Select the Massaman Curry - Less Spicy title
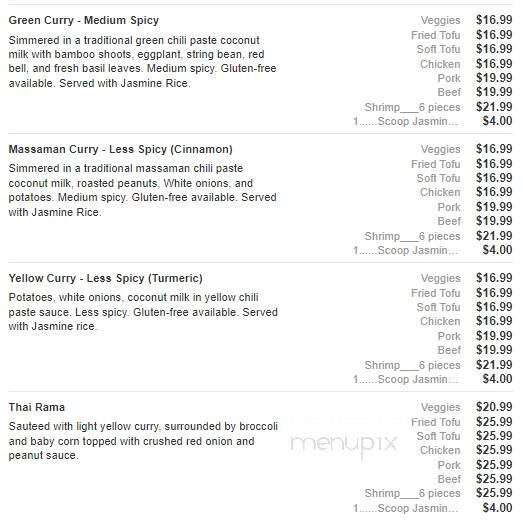This screenshot has height=526, width=523. (120, 149)
